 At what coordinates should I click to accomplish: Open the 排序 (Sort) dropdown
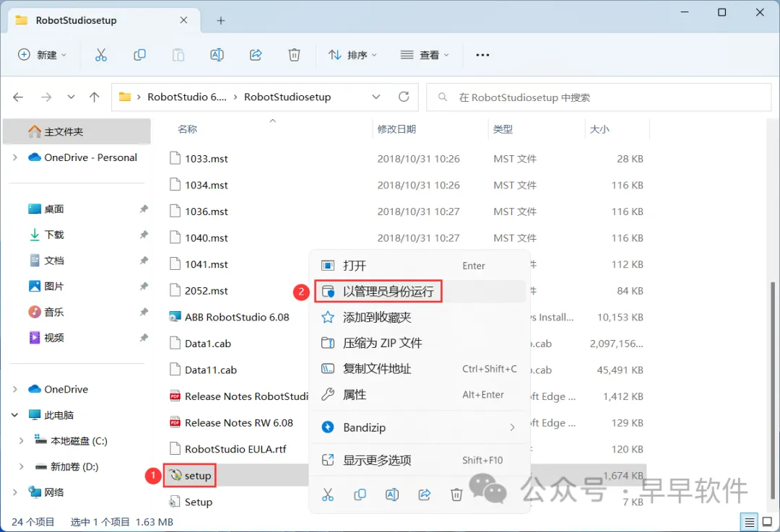pyautogui.click(x=352, y=55)
